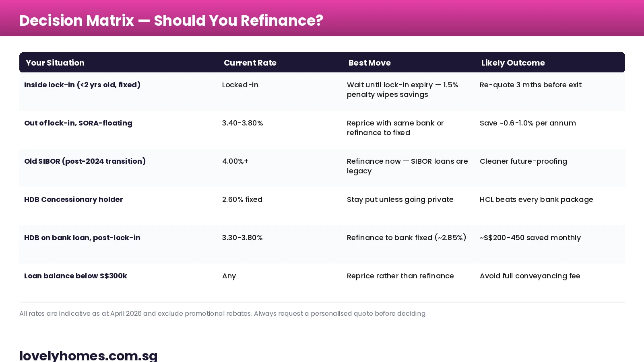Click 'Old SIBOR (post-2024 transition)' cell
The image size is (644, 362).
click(85, 161)
